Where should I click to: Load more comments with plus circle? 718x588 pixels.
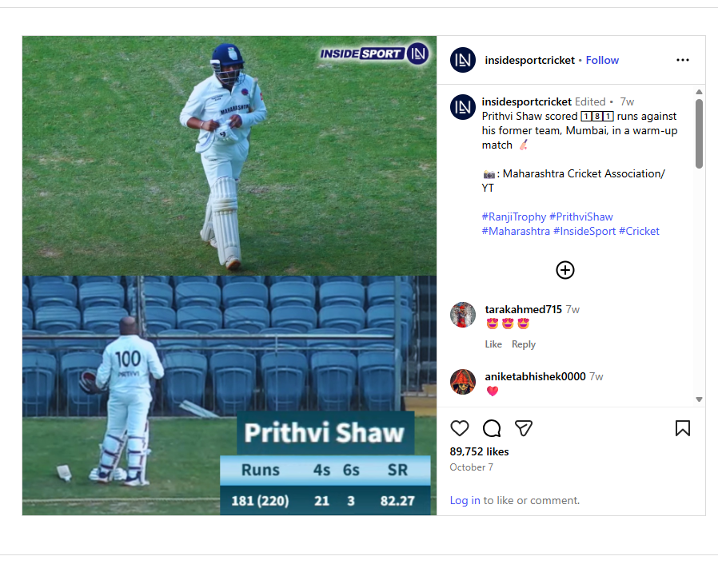pos(565,270)
